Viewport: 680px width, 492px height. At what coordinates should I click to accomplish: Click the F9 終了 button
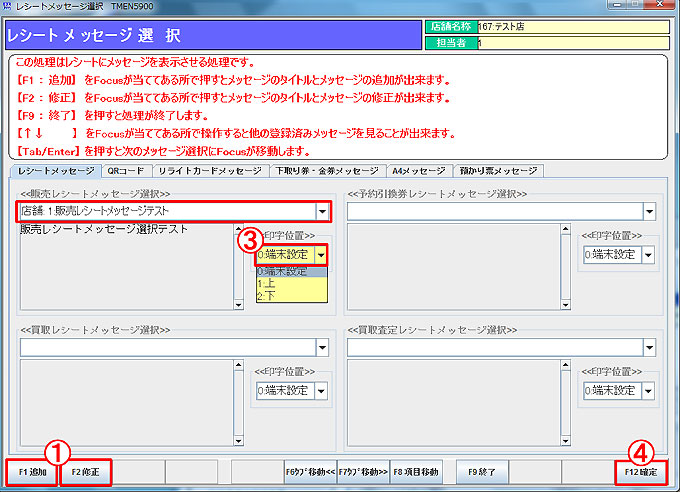point(482,472)
